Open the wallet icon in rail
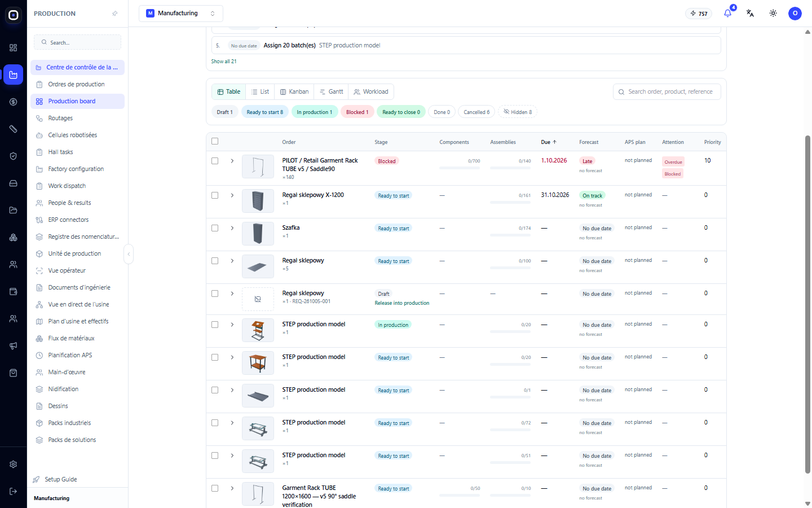The height and width of the screenshot is (508, 812). 14,291
